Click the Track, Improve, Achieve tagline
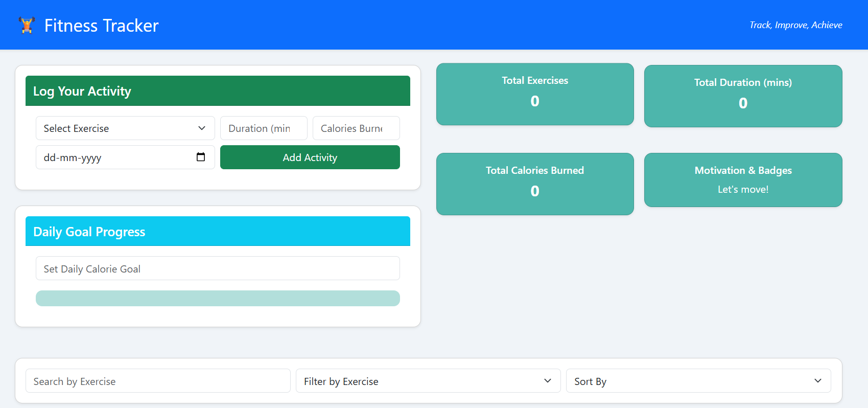Viewport: 868px width, 408px height. (x=795, y=25)
